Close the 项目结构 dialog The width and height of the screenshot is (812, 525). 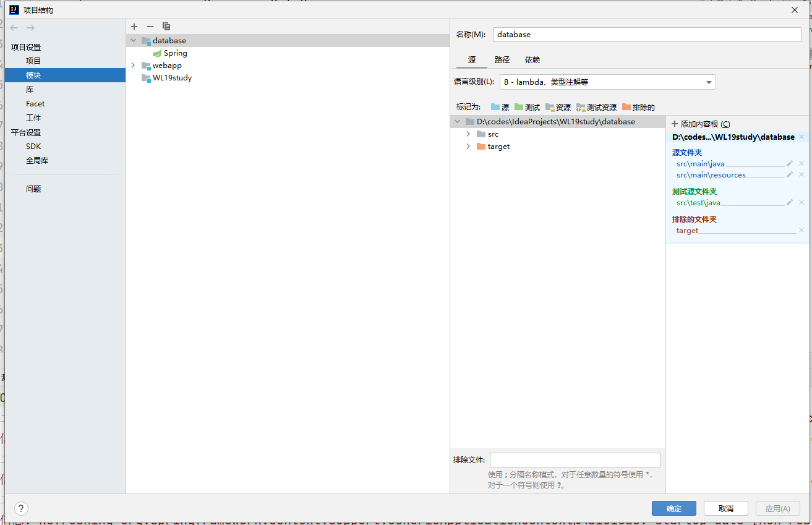click(x=795, y=10)
